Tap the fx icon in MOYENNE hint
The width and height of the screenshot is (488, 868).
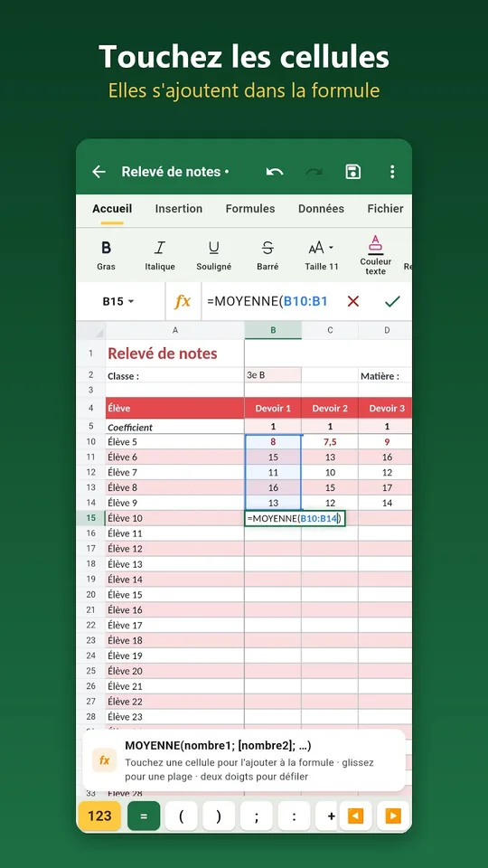(105, 760)
